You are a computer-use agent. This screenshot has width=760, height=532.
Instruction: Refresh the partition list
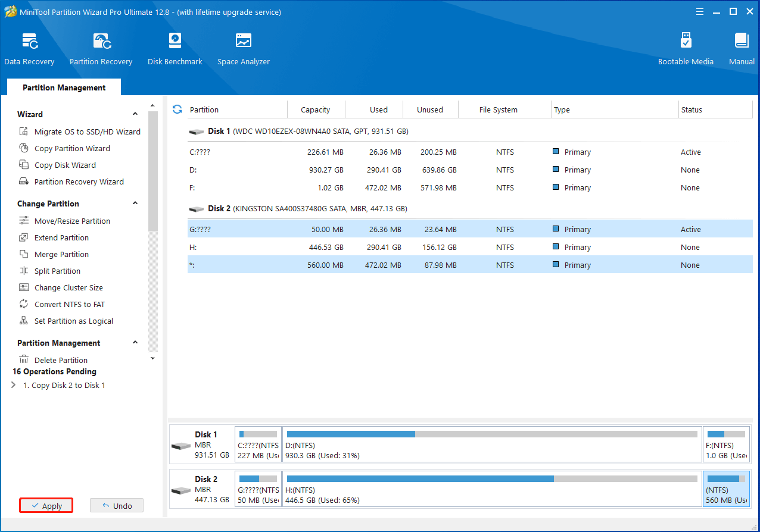point(177,109)
